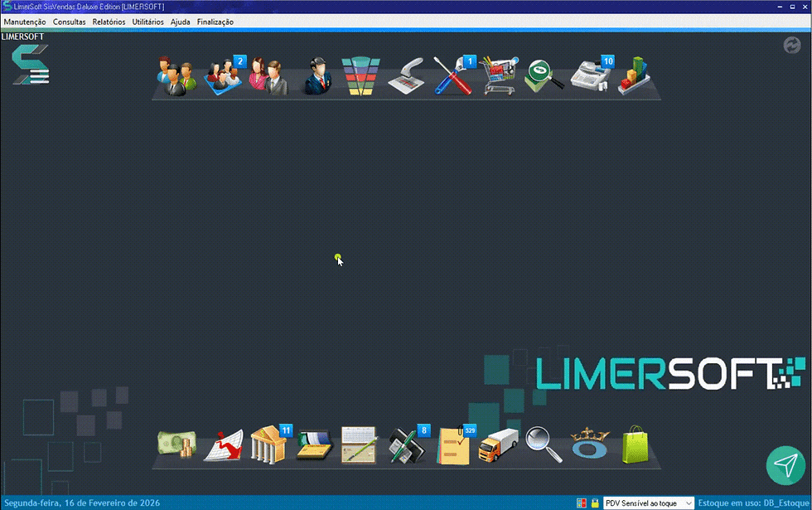Click the money magnifying glass icon
Viewport: 812px width, 510px height.
point(544,76)
